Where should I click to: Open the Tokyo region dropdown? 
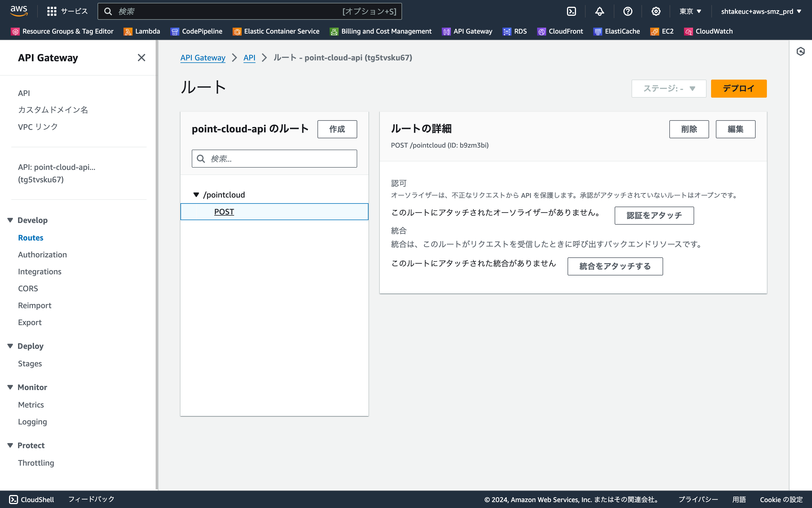[690, 11]
